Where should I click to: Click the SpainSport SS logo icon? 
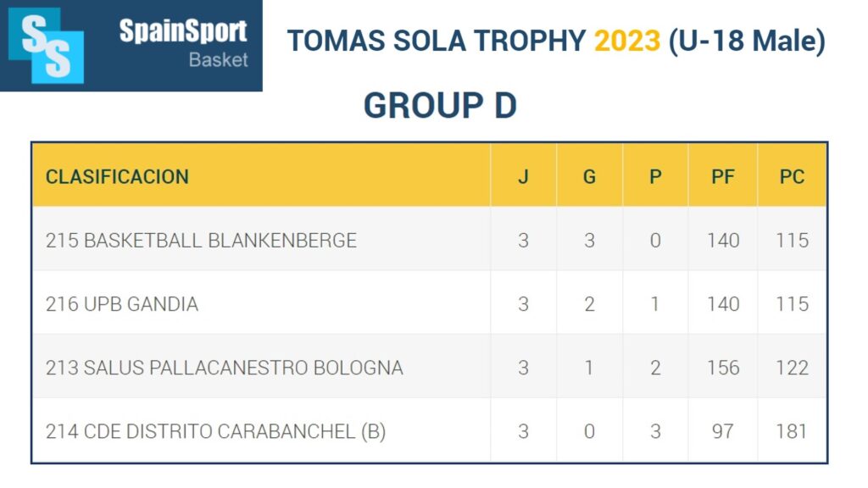(47, 46)
